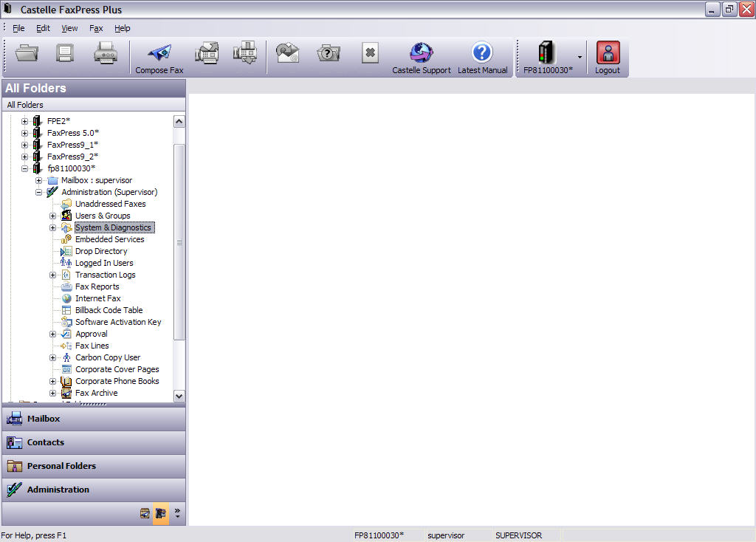Select Fax Lines in the tree

pos(92,346)
